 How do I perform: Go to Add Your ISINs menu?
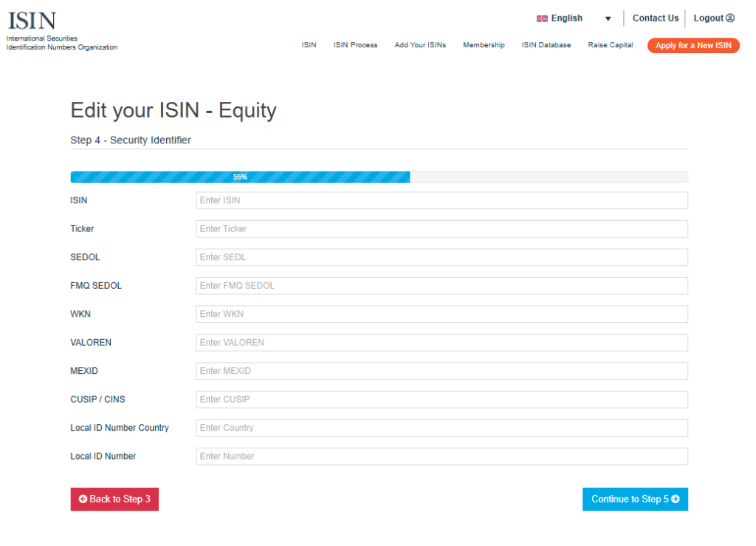pyautogui.click(x=420, y=45)
